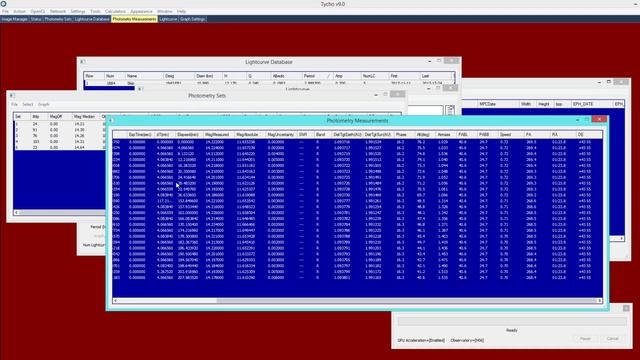Switch to the Lightcurve Database tab
This screenshot has width=640, height=360.
click(92, 19)
